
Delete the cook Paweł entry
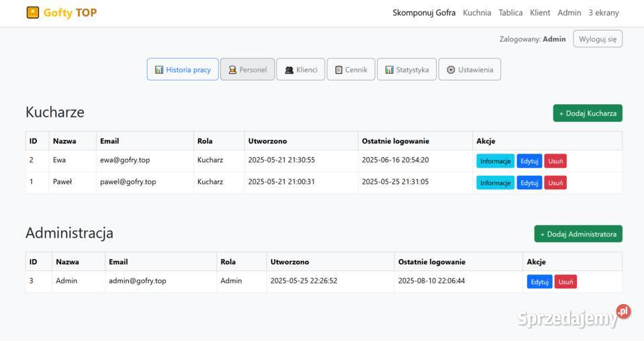(x=555, y=183)
